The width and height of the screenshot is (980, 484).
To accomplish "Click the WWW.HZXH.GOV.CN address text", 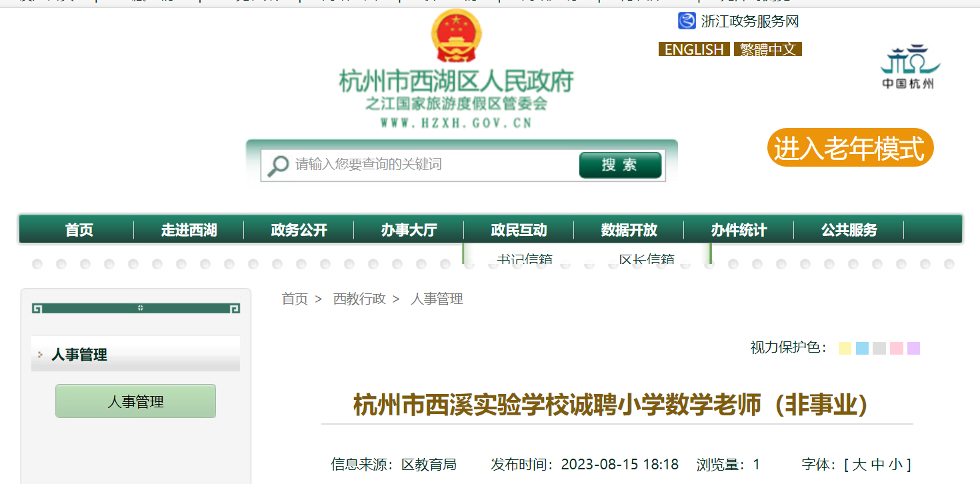I will [x=457, y=123].
